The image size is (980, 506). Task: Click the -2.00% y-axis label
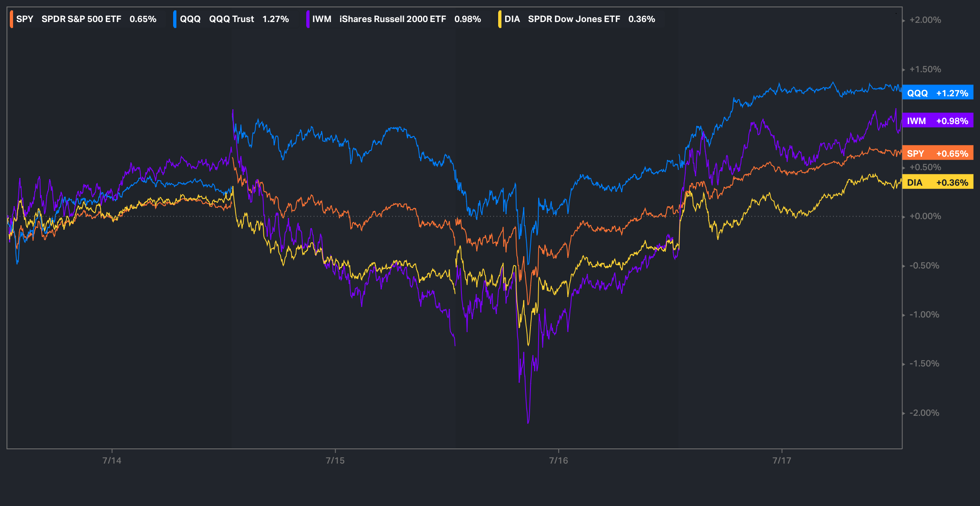[924, 413]
